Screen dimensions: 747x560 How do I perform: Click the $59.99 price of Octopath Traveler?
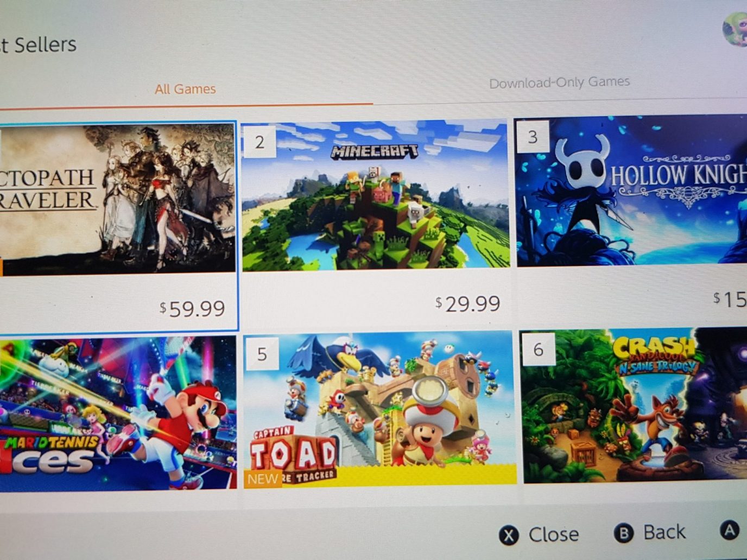[192, 309]
